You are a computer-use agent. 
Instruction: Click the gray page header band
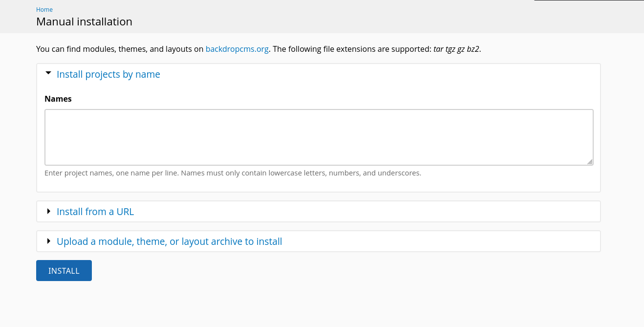(x=342, y=17)
